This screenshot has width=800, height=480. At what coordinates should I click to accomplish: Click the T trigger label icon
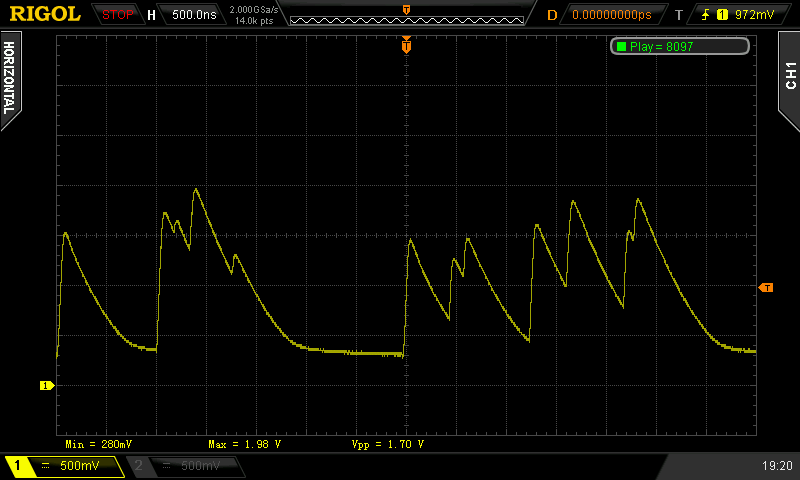click(679, 15)
